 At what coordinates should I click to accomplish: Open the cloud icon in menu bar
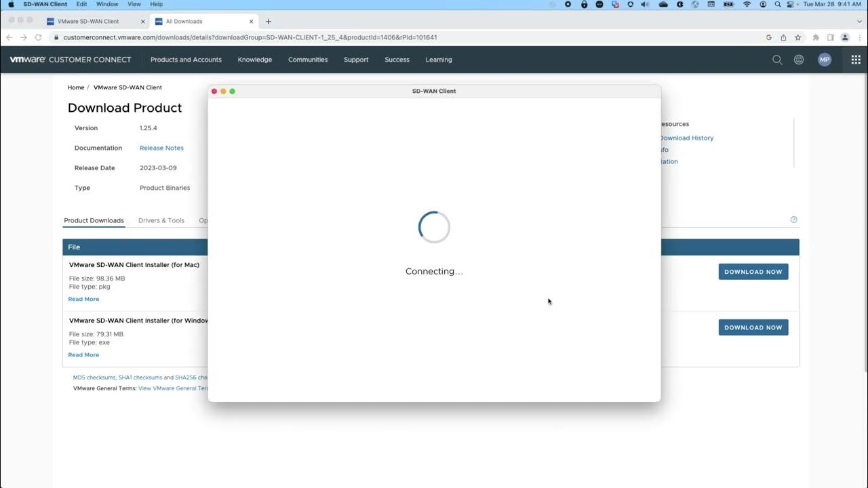coord(663,4)
